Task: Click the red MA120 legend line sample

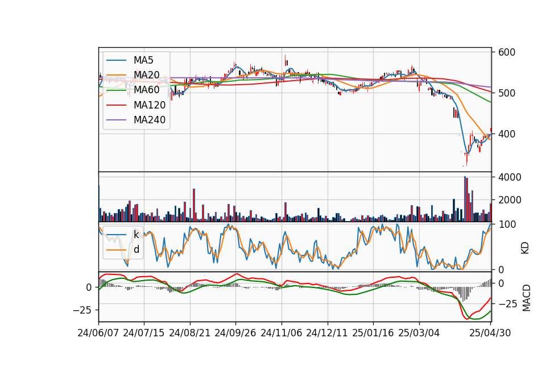Action: [x=116, y=105]
